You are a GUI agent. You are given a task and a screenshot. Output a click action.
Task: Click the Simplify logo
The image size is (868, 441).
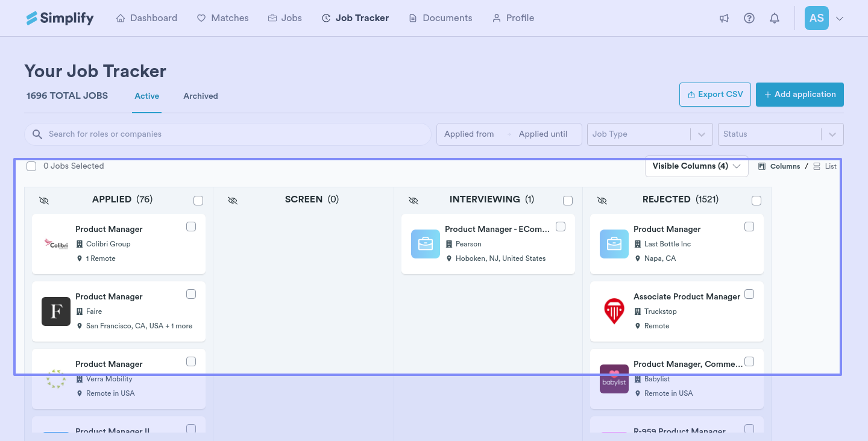click(60, 18)
